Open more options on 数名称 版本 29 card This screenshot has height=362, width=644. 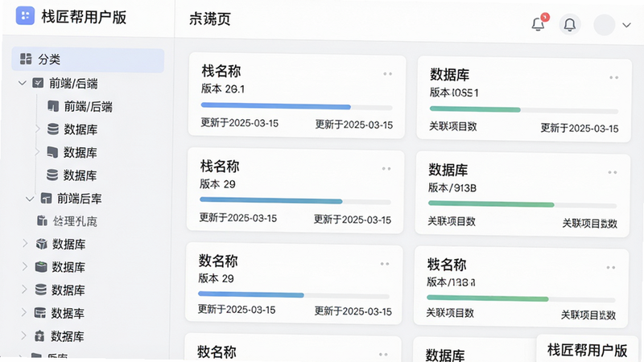[x=385, y=264]
